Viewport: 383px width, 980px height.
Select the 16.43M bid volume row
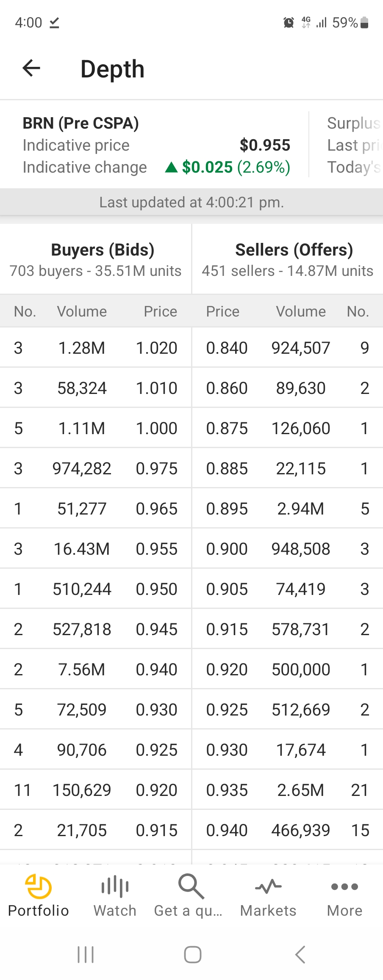pyautogui.click(x=96, y=549)
